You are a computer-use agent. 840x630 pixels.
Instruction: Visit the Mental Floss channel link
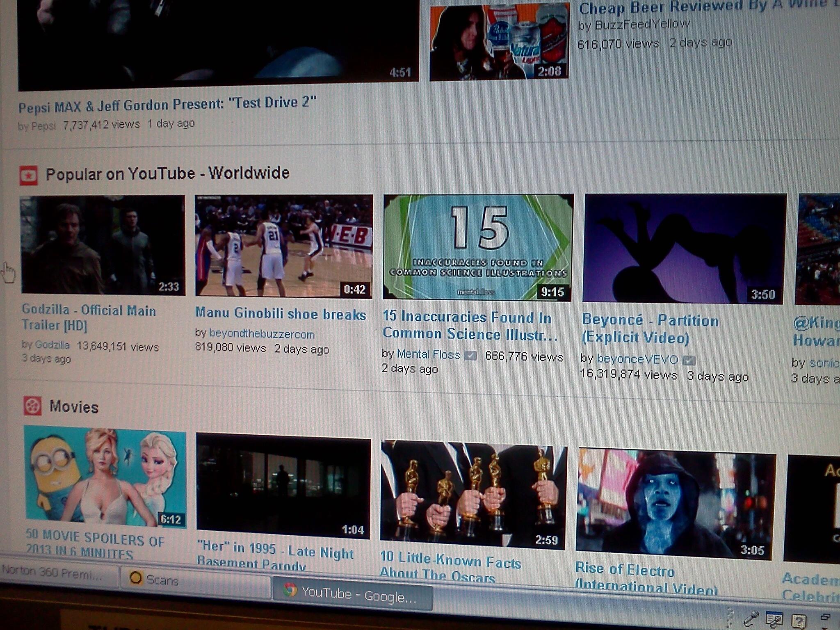(429, 354)
